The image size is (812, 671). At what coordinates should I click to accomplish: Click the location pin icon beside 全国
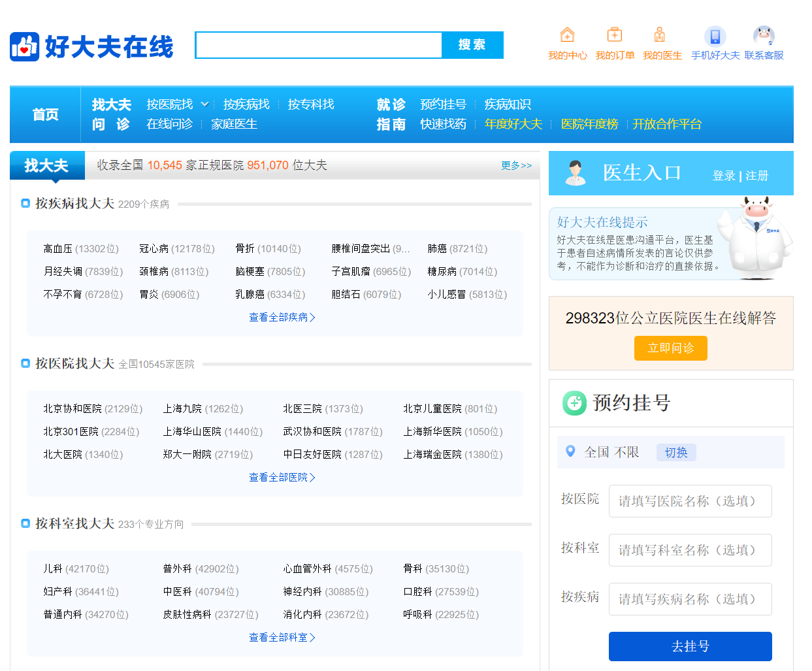point(570,451)
